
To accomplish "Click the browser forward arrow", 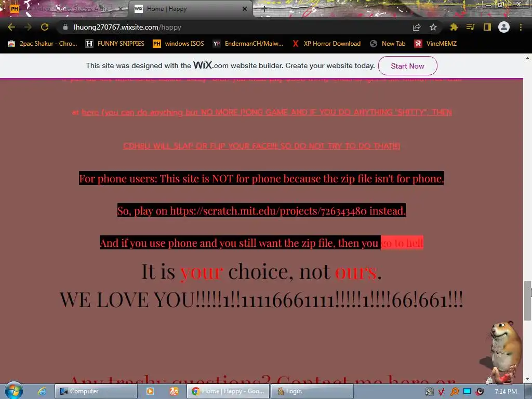I will (x=28, y=27).
